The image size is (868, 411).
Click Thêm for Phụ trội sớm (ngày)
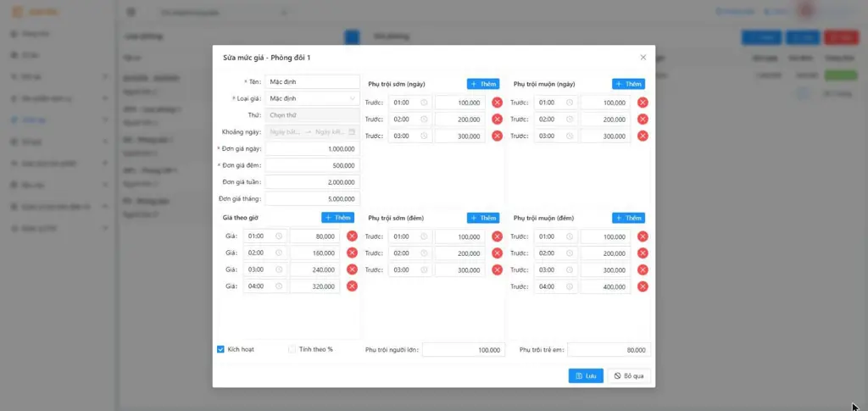pos(482,84)
